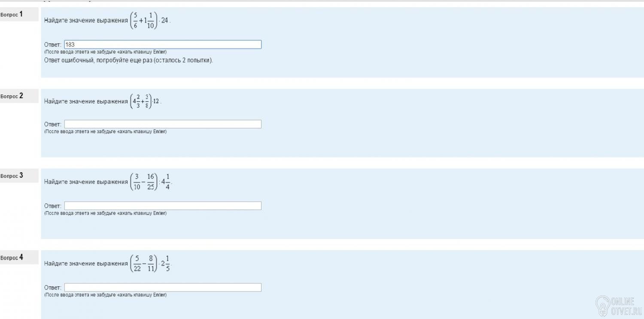Select the answer input under question 3

(162, 206)
